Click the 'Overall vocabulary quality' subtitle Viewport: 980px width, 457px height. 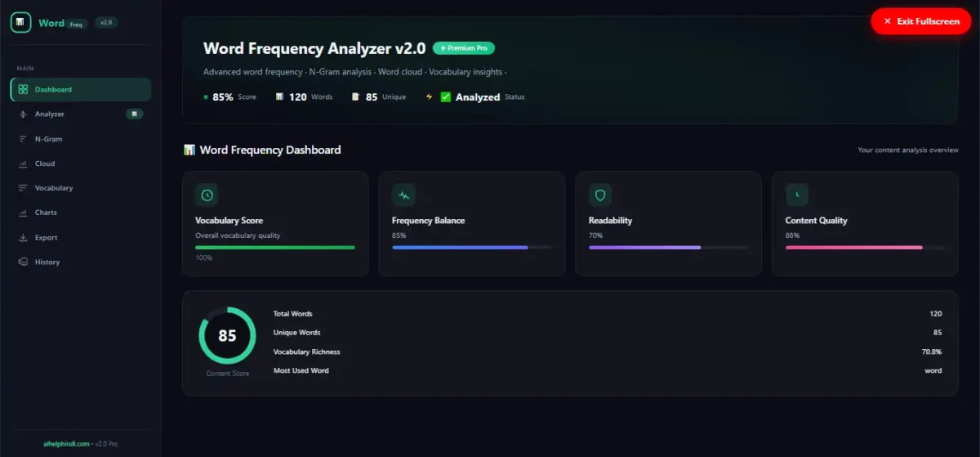238,235
